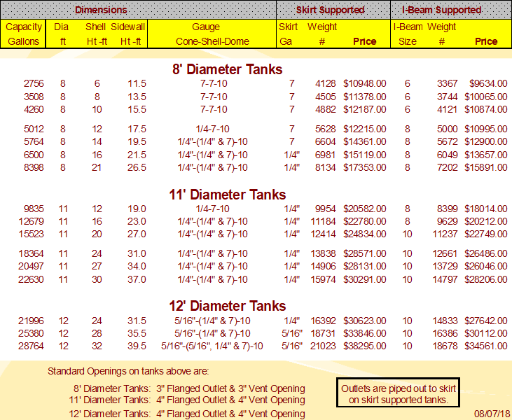The width and height of the screenshot is (512, 420).
Task: Click the I-Beam Supported header
Action: pos(441,10)
